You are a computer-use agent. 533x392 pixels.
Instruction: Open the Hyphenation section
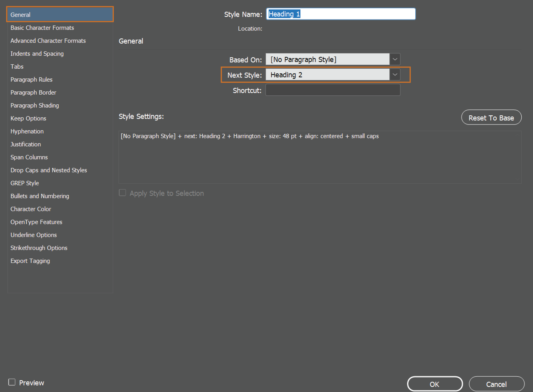(27, 131)
